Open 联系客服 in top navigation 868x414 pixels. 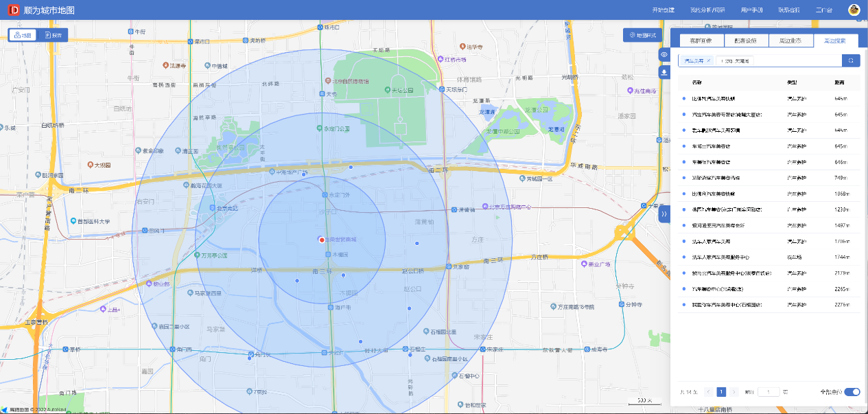pyautogui.click(x=788, y=10)
